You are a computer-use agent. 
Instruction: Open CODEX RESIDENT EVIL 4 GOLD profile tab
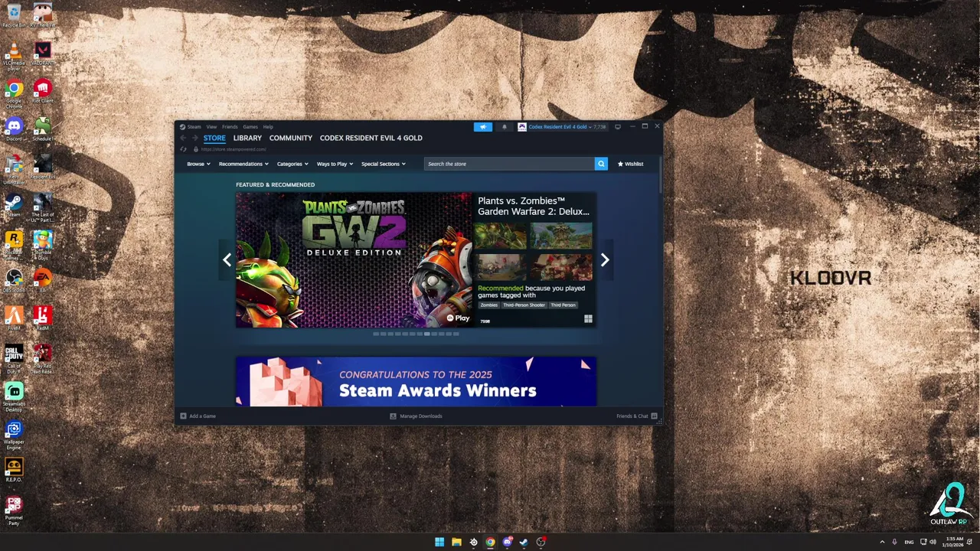pos(371,138)
